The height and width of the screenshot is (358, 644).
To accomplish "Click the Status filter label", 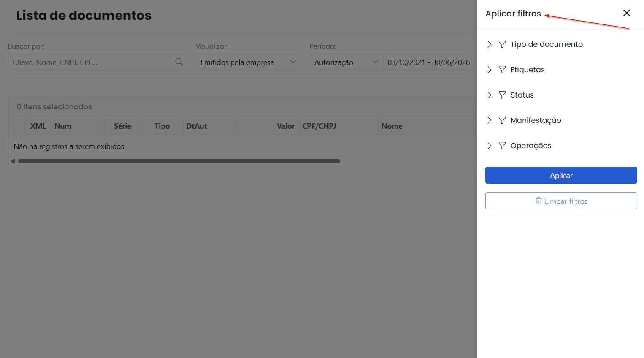I will 522,95.
